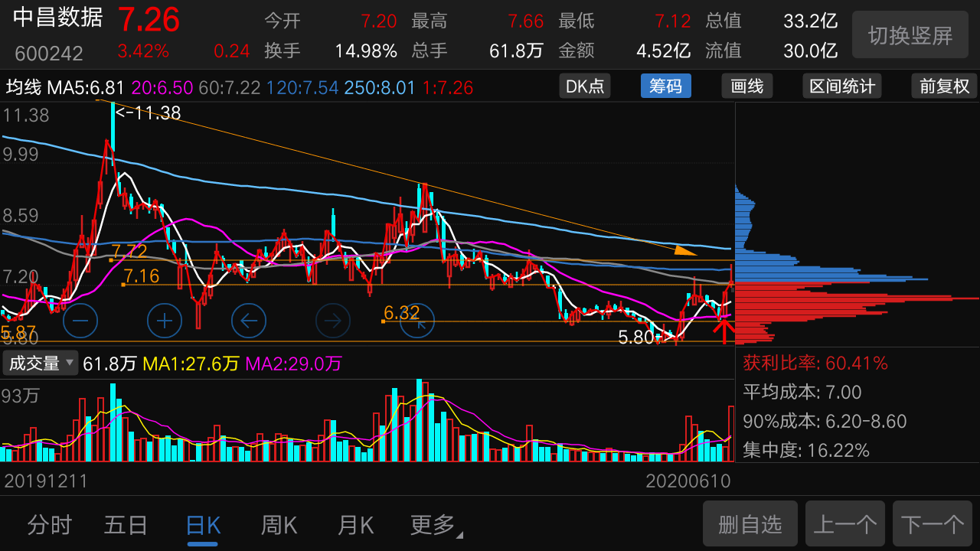This screenshot has width=980, height=551.
Task: Expand the 更多 period menu
Action: (436, 525)
